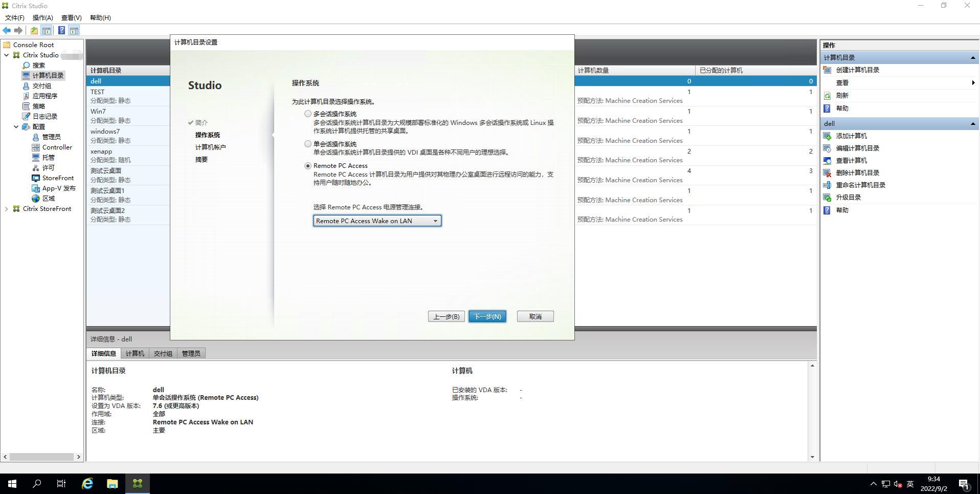The width and height of the screenshot is (980, 494).
Task: Click the taskbar search icon
Action: pos(37,483)
